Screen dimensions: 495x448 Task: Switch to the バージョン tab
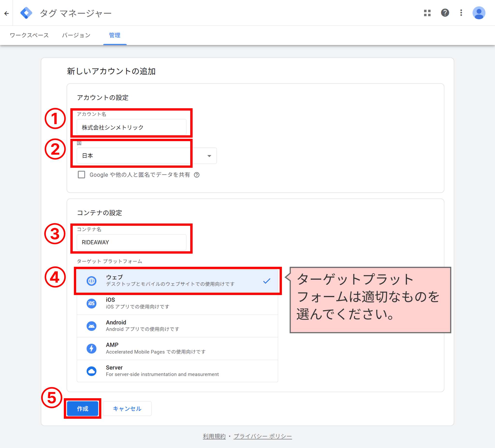coord(76,35)
